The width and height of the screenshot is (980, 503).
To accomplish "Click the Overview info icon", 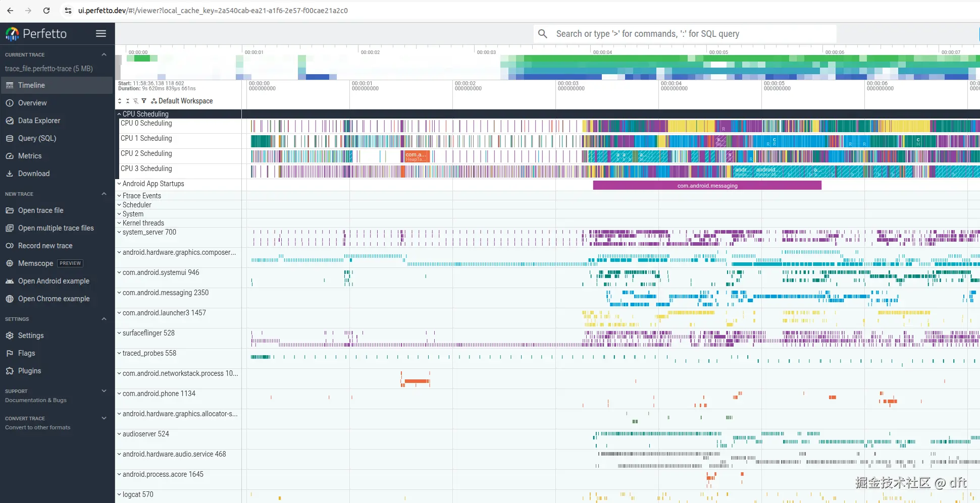I will pos(10,103).
